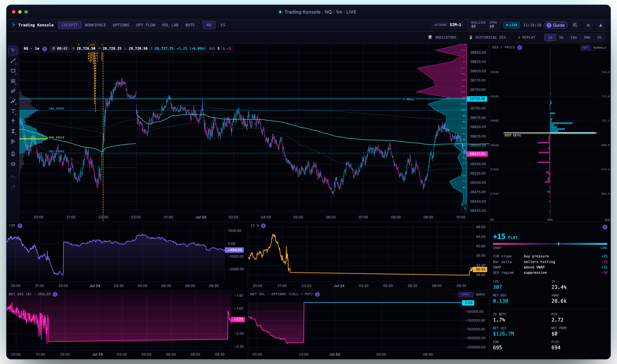Click the GEX / PRICE info icon
Screen dimensions: 617x364
(x=520, y=48)
